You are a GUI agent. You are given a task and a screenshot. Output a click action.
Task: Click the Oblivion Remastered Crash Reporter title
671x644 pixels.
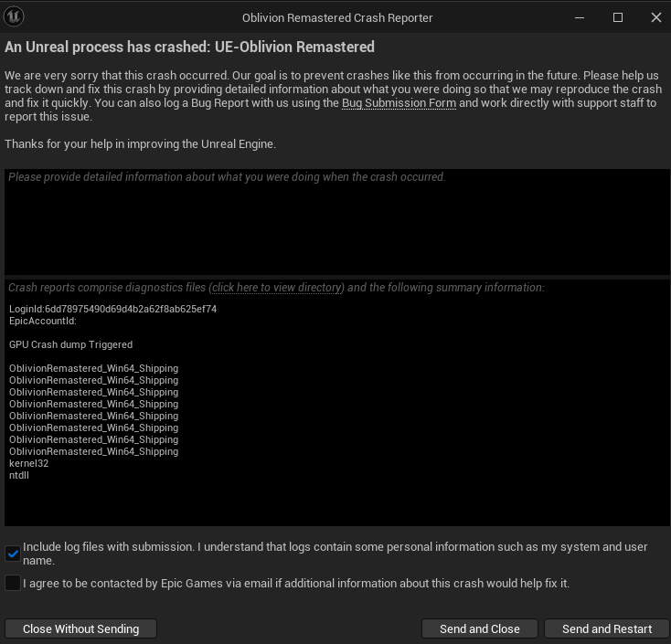coord(337,18)
